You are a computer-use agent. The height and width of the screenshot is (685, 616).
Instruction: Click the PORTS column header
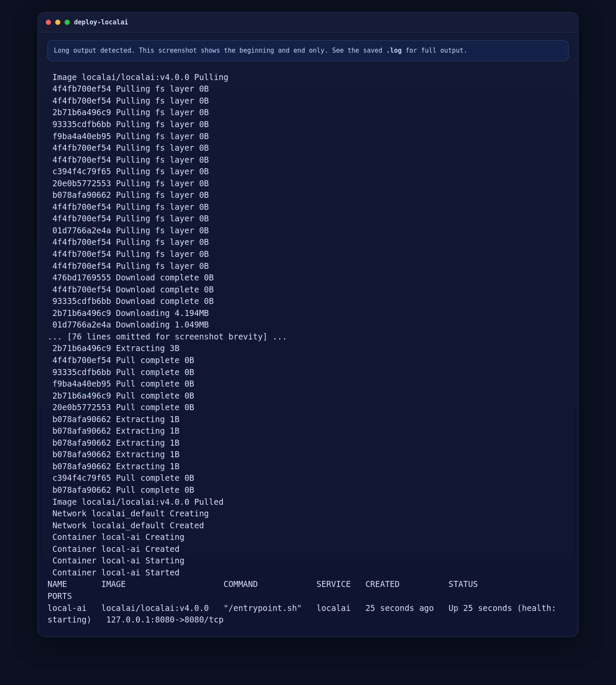point(59,596)
